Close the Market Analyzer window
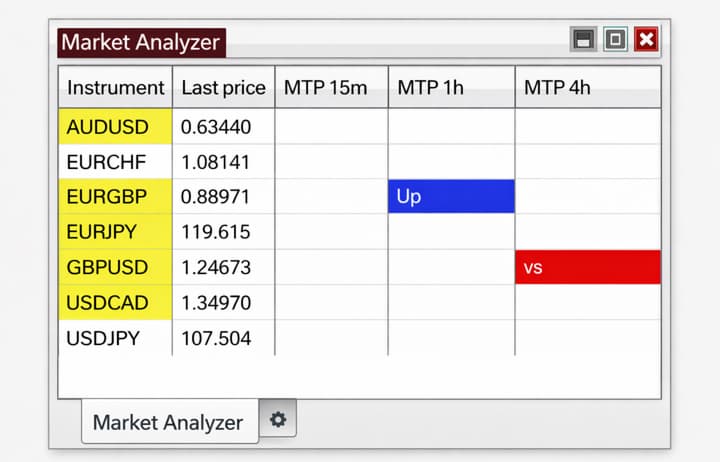The height and width of the screenshot is (462, 720). tap(647, 40)
